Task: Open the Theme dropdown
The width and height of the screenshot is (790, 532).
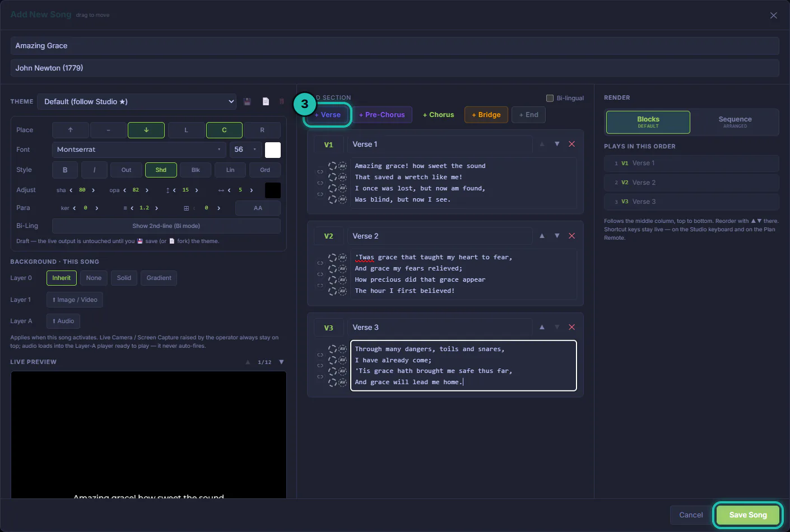Action: pos(137,101)
